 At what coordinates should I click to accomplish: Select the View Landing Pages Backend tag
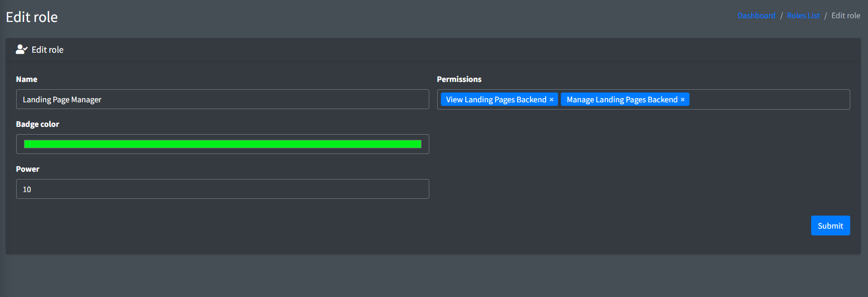tap(496, 100)
